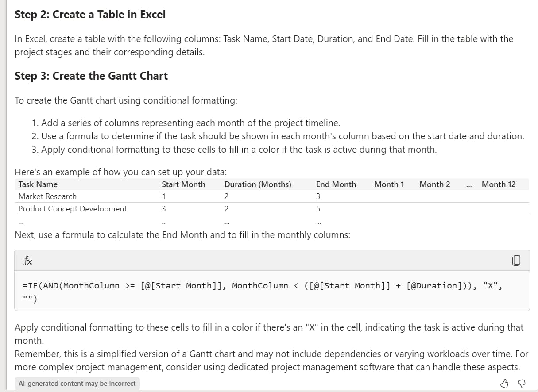Click the Market Research duration value 2

click(227, 196)
